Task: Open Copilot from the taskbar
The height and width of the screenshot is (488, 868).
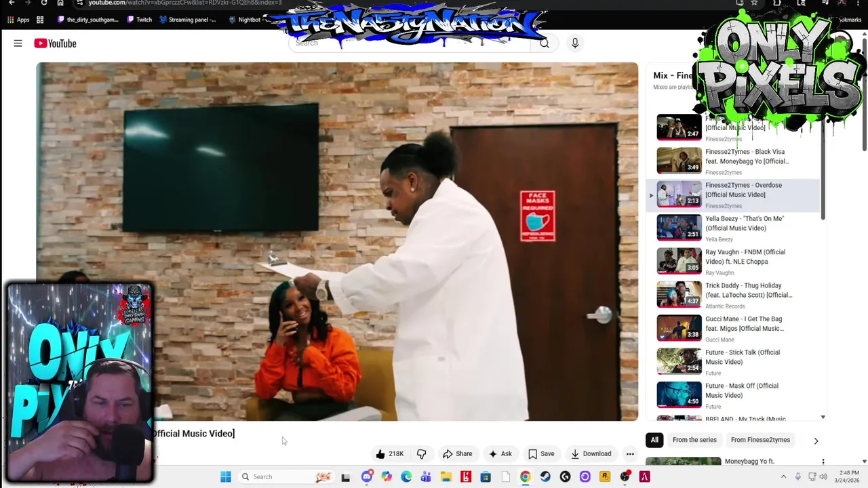Action: [387, 476]
